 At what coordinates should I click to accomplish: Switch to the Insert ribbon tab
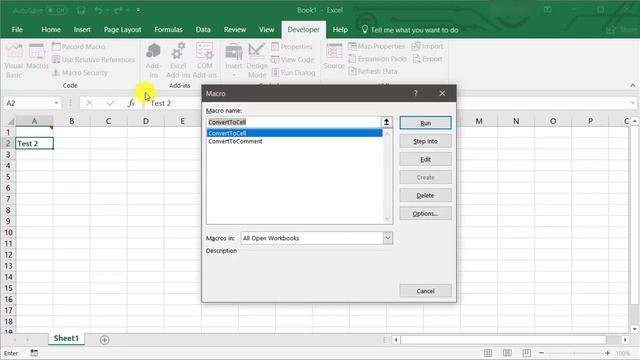click(82, 29)
